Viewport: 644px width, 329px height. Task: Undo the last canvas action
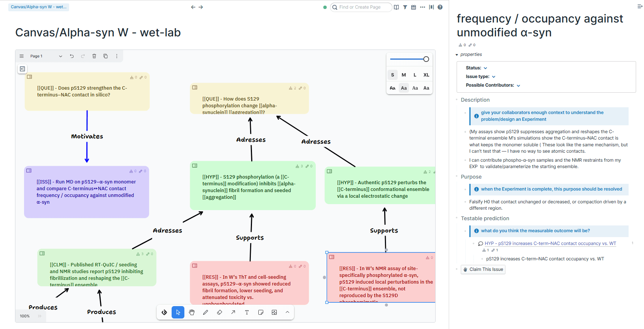72,56
